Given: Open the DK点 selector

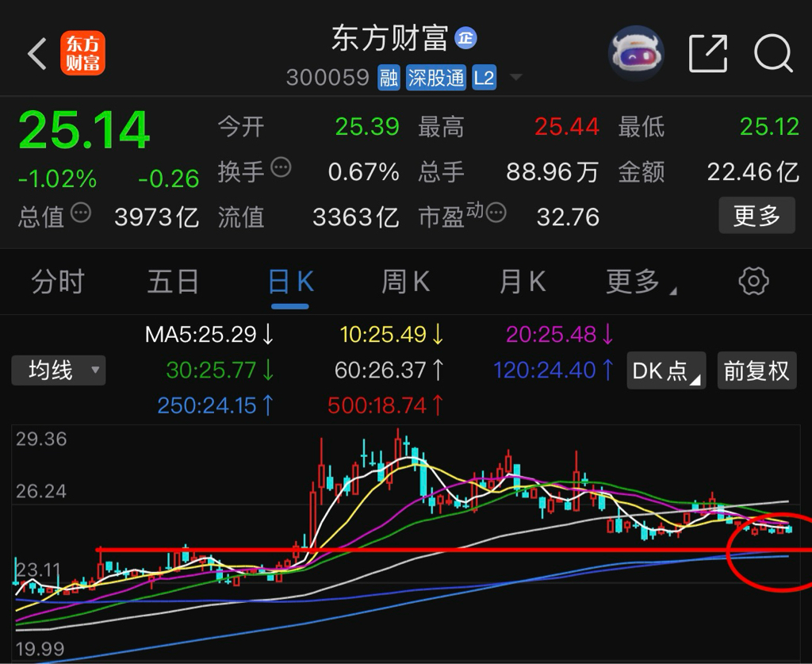Looking at the screenshot, I should click(666, 370).
